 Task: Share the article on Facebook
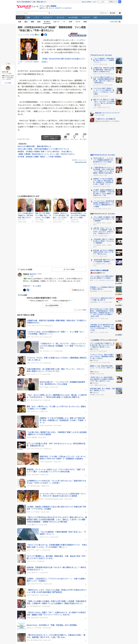pyautogui.click(x=46, y=35)
